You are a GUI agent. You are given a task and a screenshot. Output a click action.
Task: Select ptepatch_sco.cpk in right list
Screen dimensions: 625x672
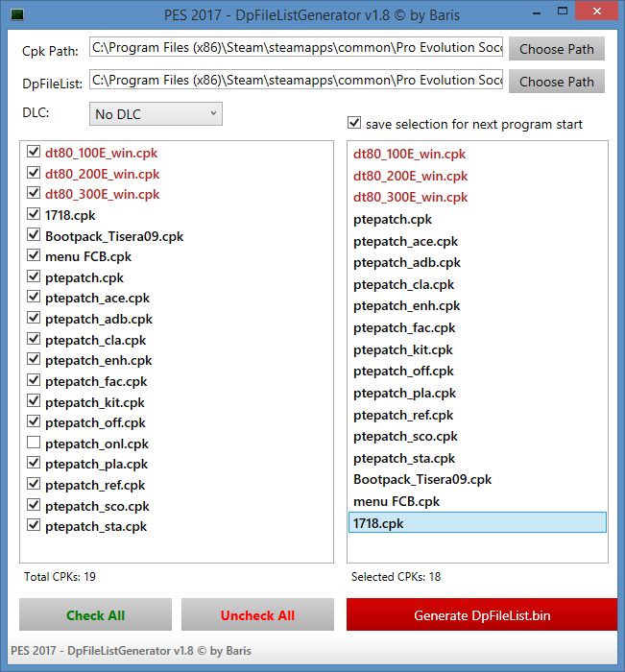click(477, 436)
